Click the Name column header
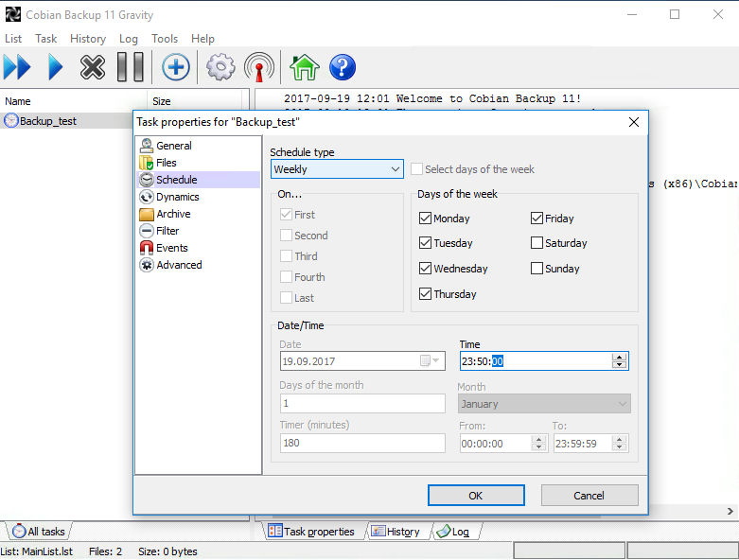 pyautogui.click(x=73, y=101)
